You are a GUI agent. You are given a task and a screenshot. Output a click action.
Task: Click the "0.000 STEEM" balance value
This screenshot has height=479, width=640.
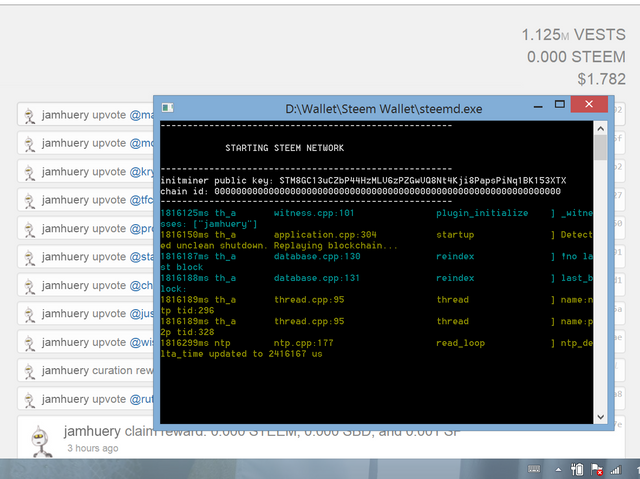[x=576, y=57]
